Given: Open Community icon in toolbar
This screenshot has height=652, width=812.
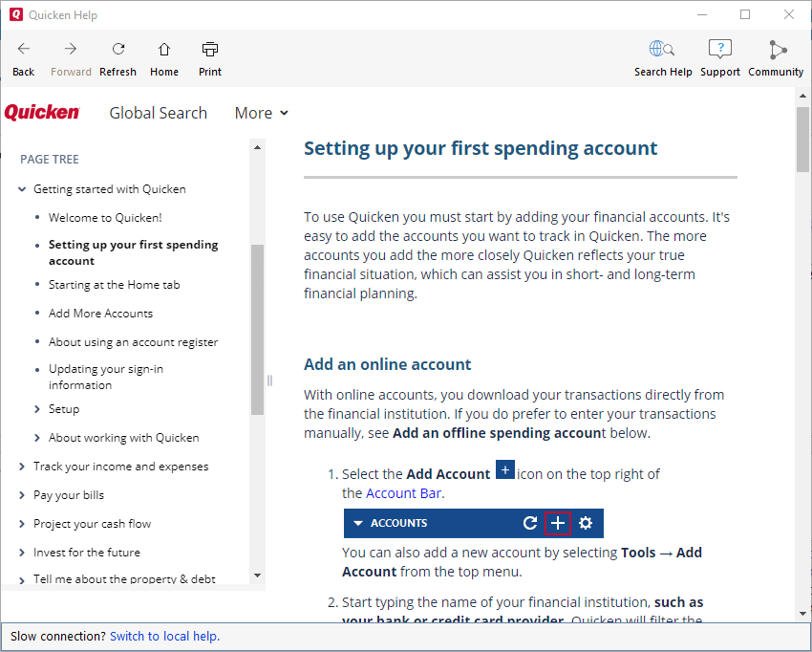Looking at the screenshot, I should click(777, 50).
